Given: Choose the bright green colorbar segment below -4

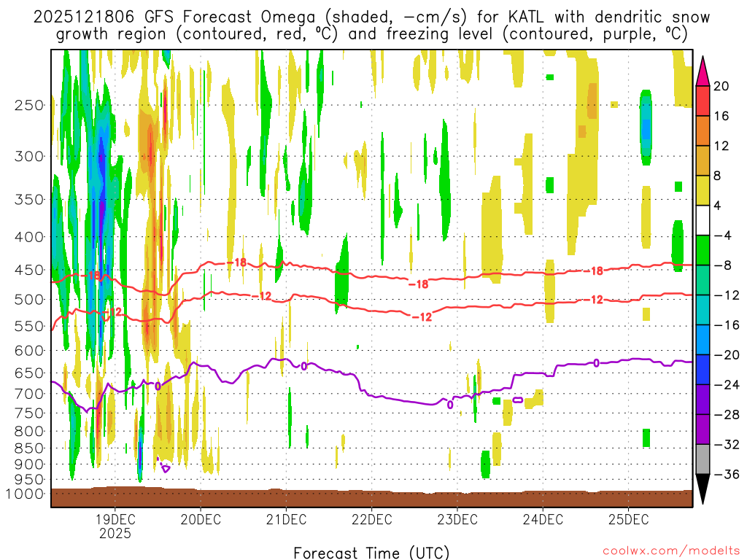Looking at the screenshot, I should (703, 250).
